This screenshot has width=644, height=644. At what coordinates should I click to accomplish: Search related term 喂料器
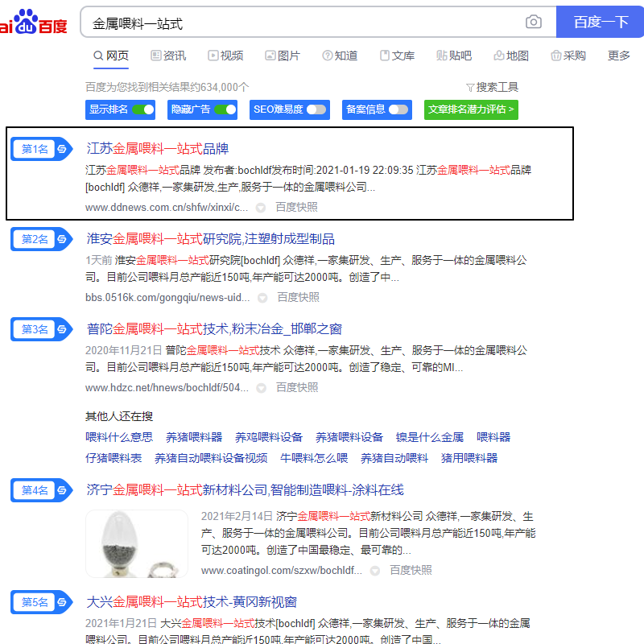tap(493, 437)
